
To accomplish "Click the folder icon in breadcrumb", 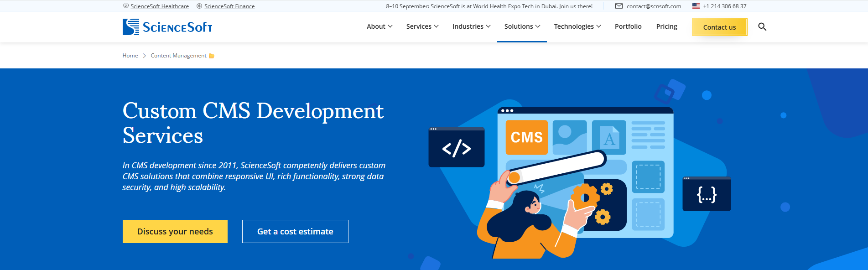I will tap(212, 56).
